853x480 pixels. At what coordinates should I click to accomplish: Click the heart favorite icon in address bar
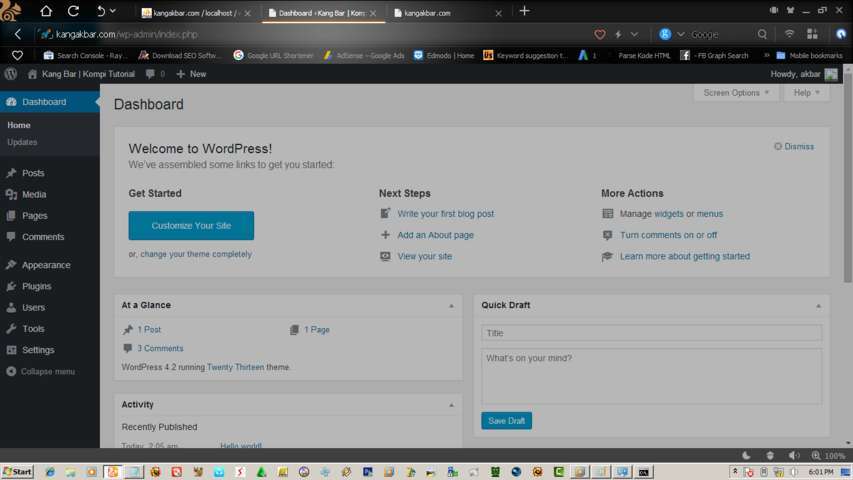[599, 34]
